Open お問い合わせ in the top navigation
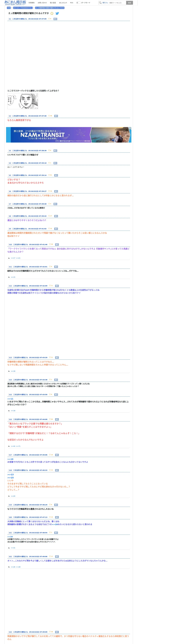This screenshot has width=194, height=644. coord(42,3)
